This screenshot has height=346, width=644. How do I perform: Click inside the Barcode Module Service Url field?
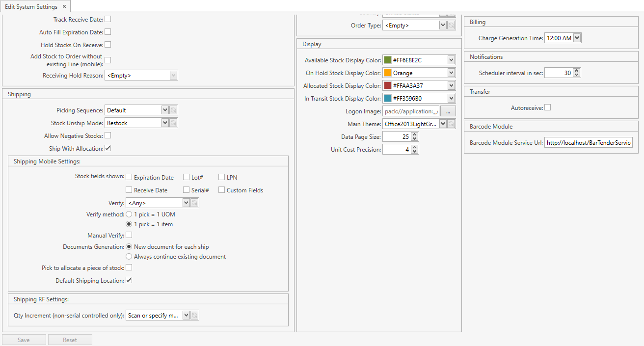pyautogui.click(x=588, y=142)
